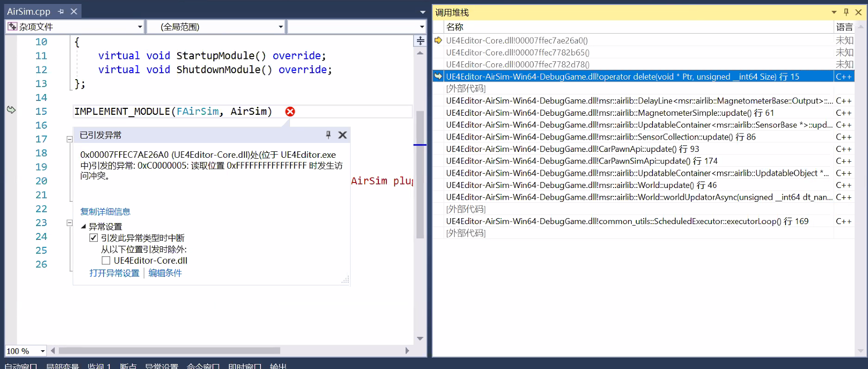The image size is (868, 369).
Task: Open the 调用堆栈 window options dropdown arrow
Action: 834,12
